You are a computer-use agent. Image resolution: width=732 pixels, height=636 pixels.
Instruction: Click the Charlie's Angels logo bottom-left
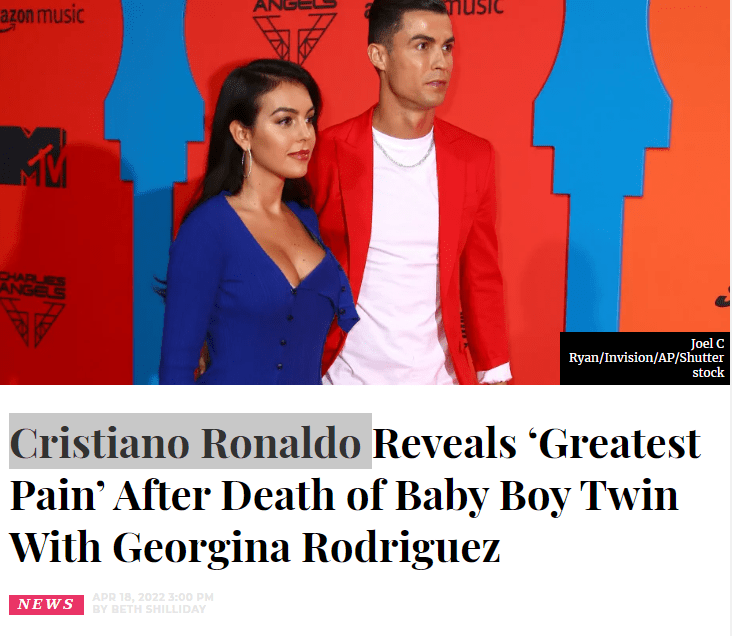32,308
